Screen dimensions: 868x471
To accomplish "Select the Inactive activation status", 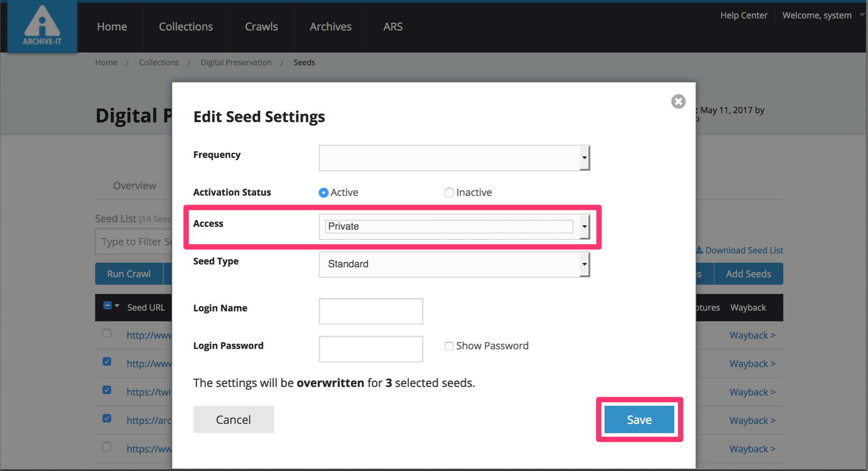I will pos(449,192).
